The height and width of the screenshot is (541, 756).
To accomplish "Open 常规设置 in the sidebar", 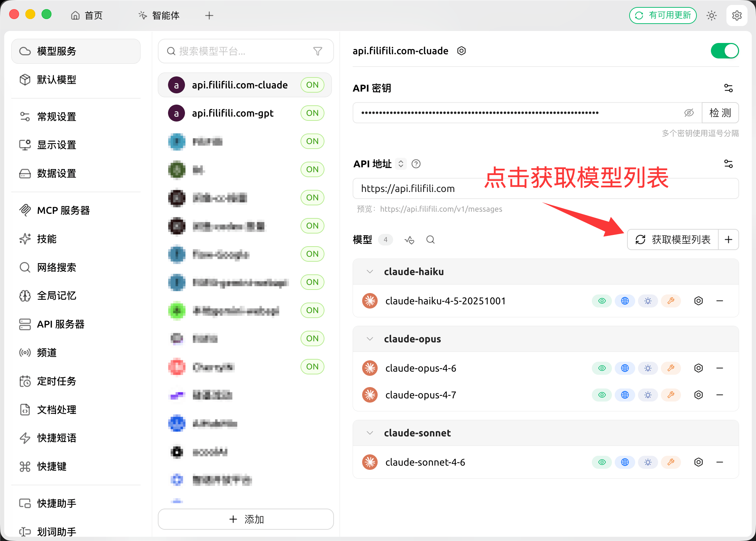I will click(76, 117).
